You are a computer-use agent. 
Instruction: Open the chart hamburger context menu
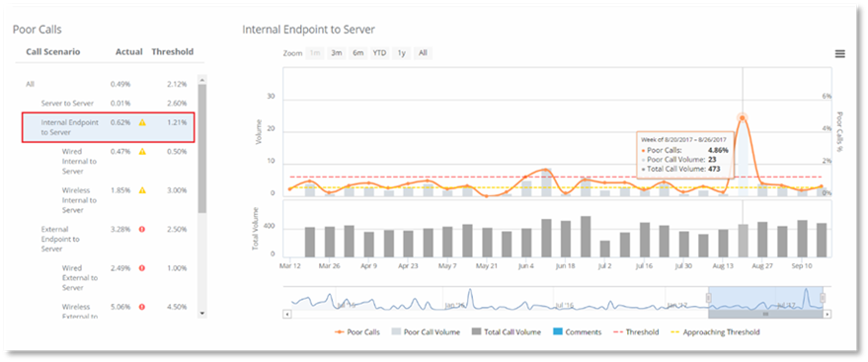click(839, 53)
